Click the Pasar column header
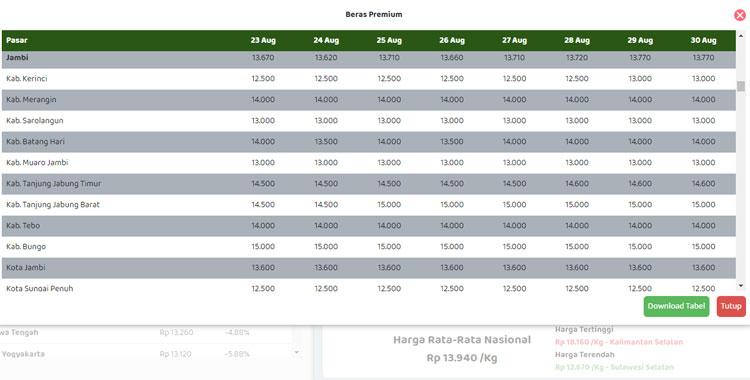This screenshot has height=380, width=750. (17, 40)
